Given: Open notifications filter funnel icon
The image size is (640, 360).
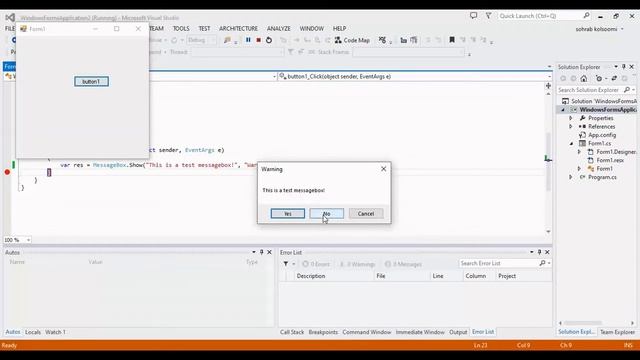Looking at the screenshot, I should (x=488, y=16).
